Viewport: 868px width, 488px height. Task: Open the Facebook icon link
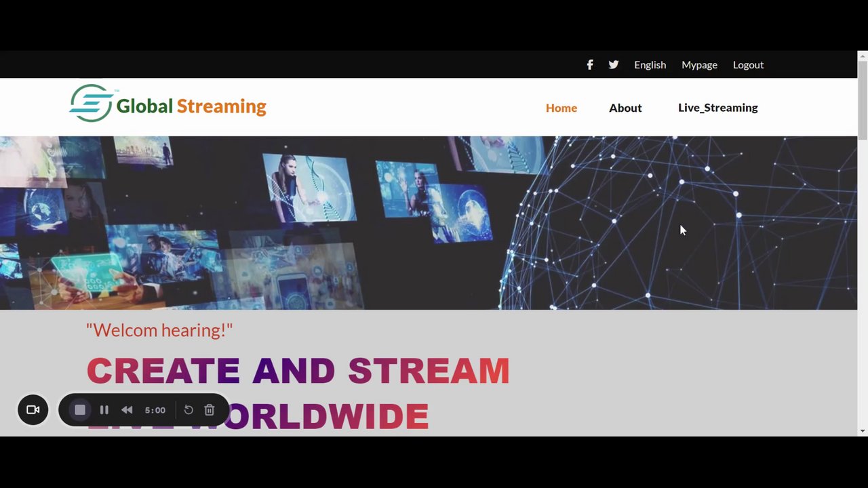point(590,64)
